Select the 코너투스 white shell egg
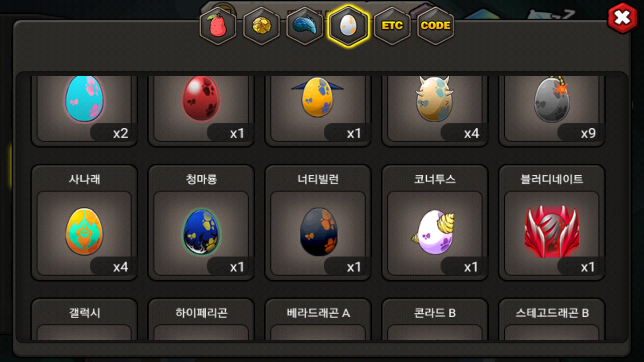This screenshot has width=644, height=362. click(435, 223)
